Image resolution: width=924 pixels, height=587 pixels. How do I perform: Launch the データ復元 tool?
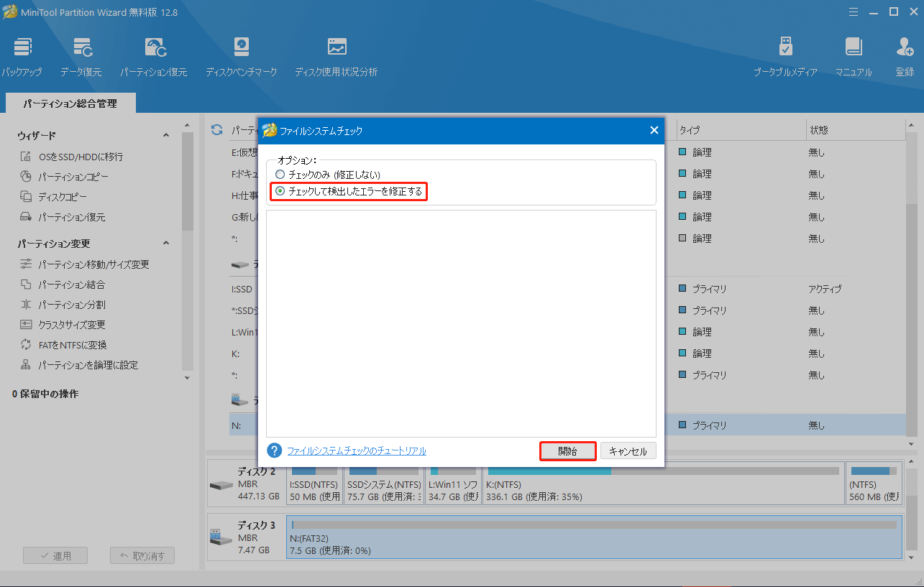[81, 56]
